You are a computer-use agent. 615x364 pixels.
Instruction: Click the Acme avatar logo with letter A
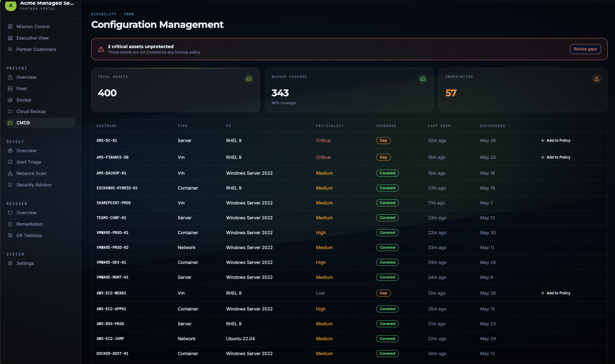pos(11,5)
